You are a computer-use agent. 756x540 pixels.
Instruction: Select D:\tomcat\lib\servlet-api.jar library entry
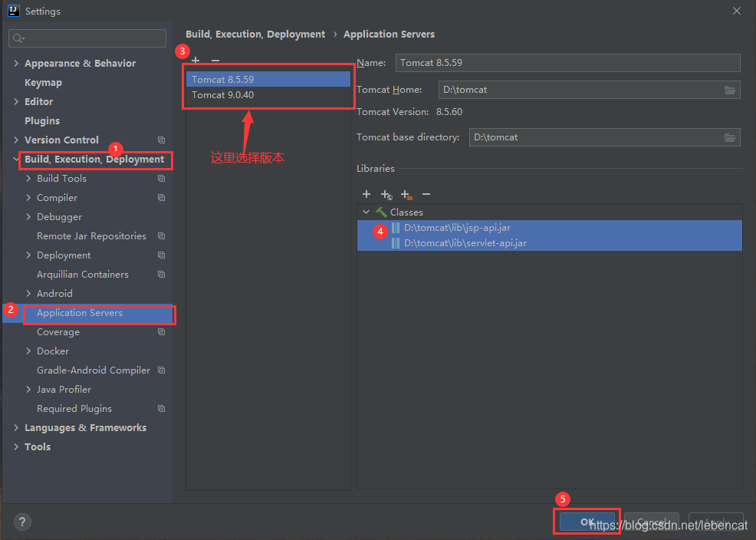tap(550, 243)
